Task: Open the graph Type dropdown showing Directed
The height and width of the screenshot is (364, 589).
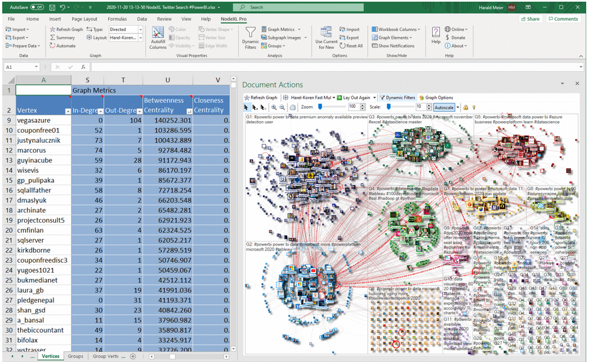Action: click(126, 29)
